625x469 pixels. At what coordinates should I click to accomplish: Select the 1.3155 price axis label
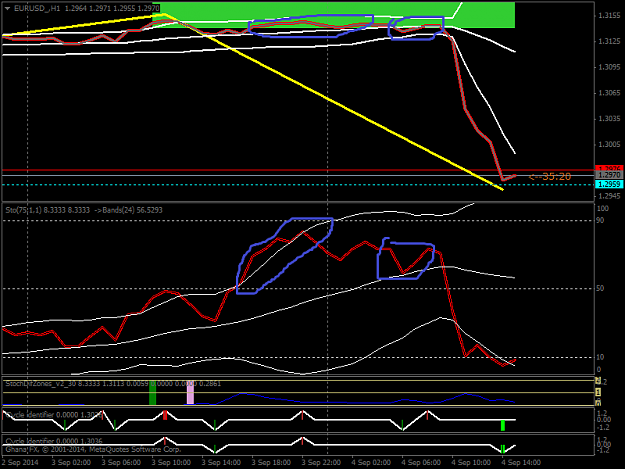pos(609,16)
